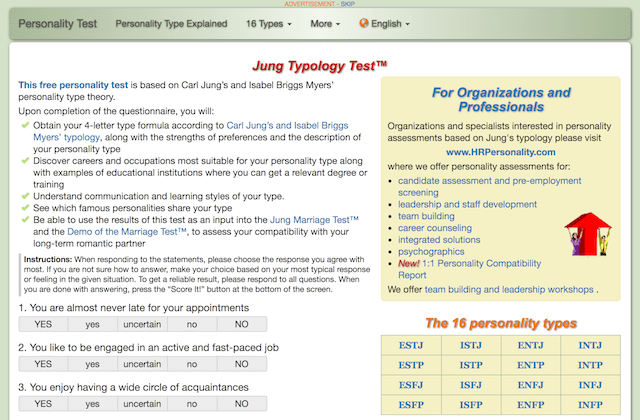Open the ENFP personality type
Viewport: 640px width, 420px height.
531,405
